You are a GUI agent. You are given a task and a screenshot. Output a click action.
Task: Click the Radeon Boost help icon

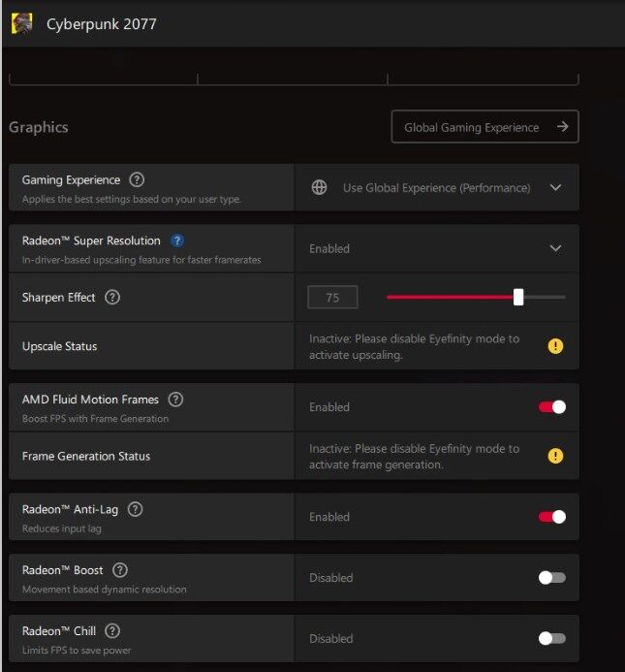120,570
